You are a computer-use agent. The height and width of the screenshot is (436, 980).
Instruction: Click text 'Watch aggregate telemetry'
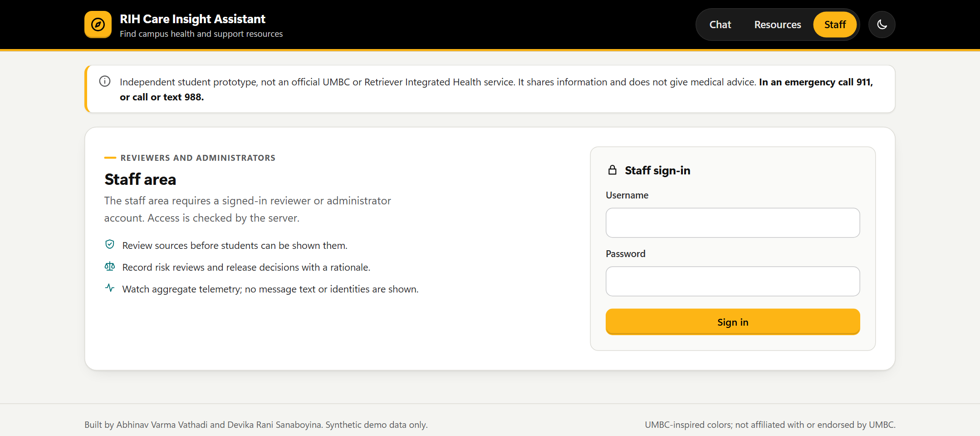182,289
